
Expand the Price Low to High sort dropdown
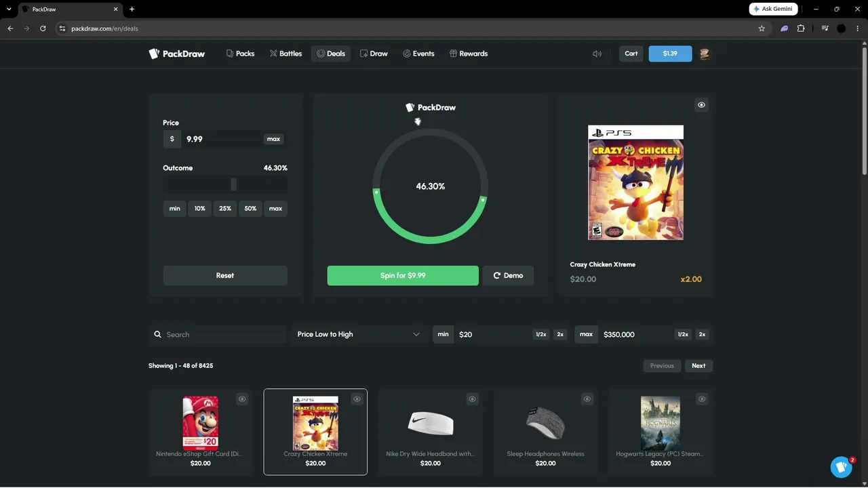pyautogui.click(x=359, y=335)
